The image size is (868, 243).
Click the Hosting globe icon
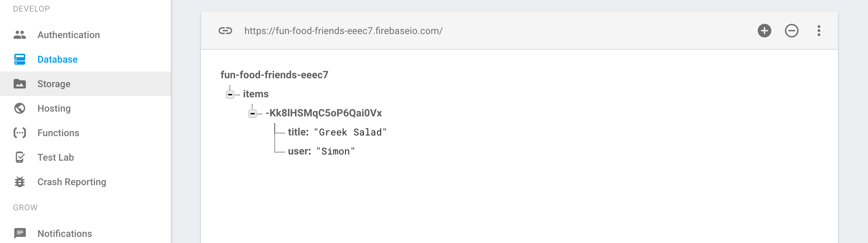20,108
